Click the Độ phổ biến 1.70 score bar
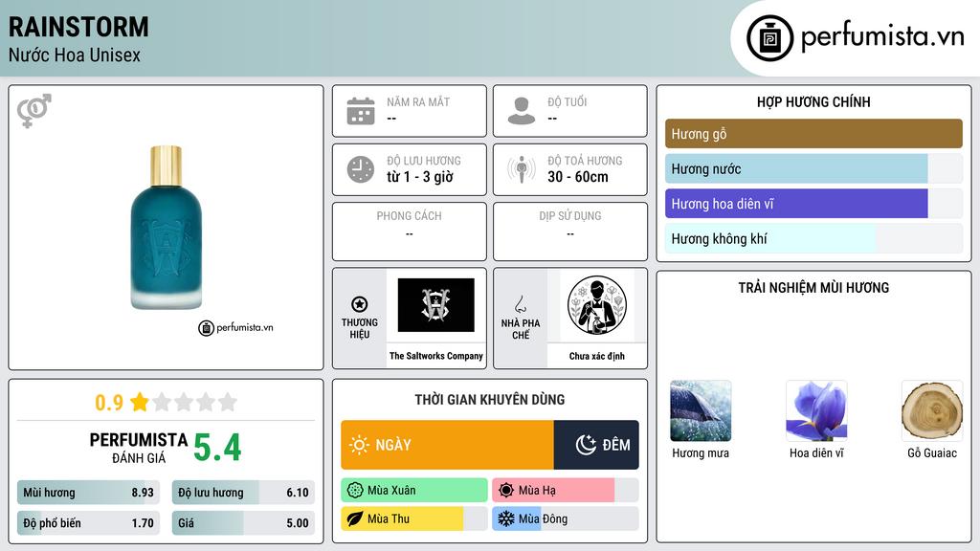Screen dimensions: 980x551 point(89,523)
